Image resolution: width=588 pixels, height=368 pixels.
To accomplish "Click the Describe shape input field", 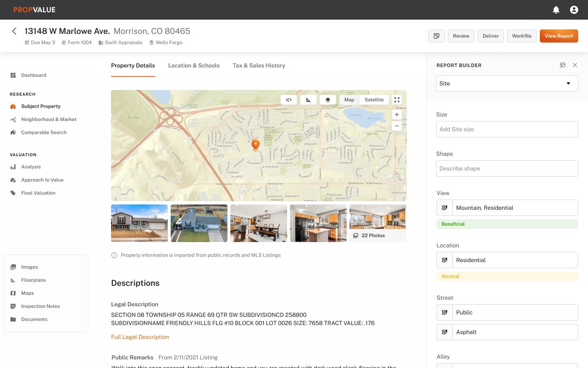I will [x=507, y=168].
